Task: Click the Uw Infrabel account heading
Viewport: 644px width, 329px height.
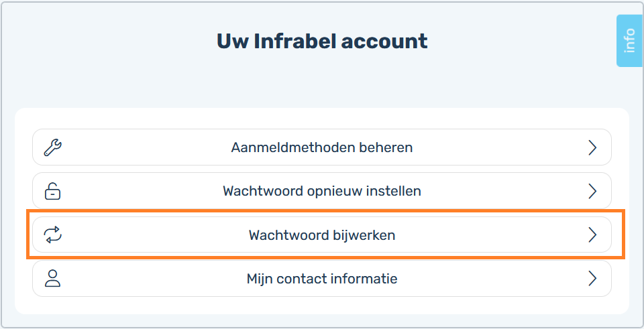Action: (x=322, y=41)
